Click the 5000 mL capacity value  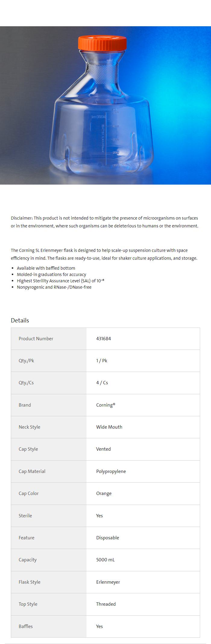[x=105, y=560]
